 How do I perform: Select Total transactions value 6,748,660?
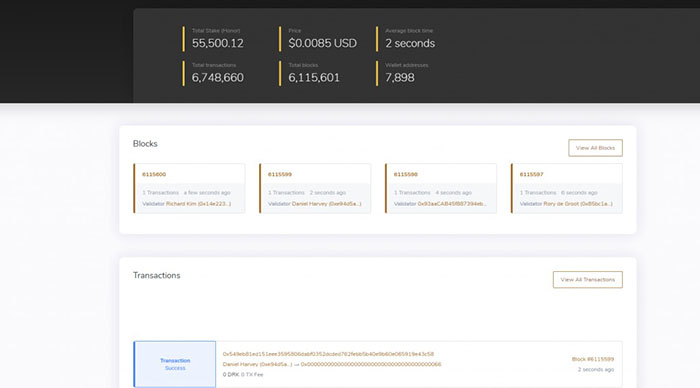[x=218, y=78]
